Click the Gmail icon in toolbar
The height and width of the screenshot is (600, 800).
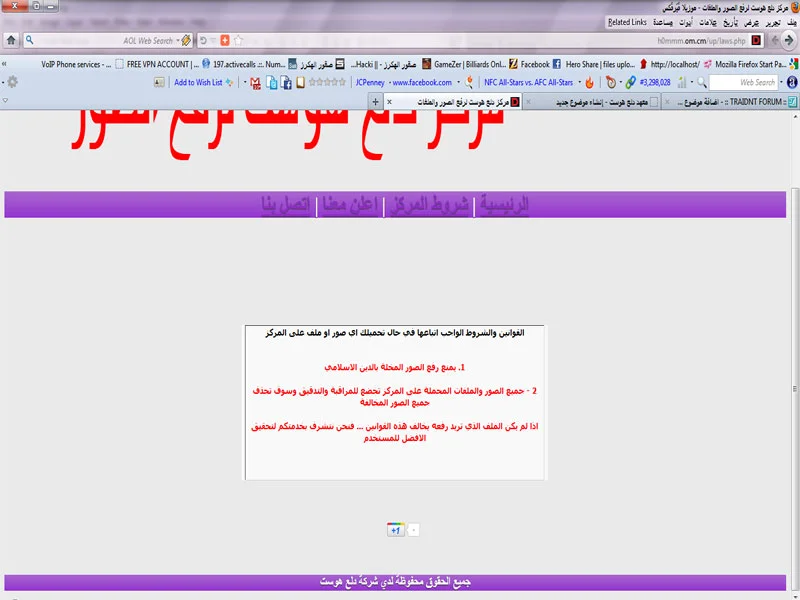[256, 82]
